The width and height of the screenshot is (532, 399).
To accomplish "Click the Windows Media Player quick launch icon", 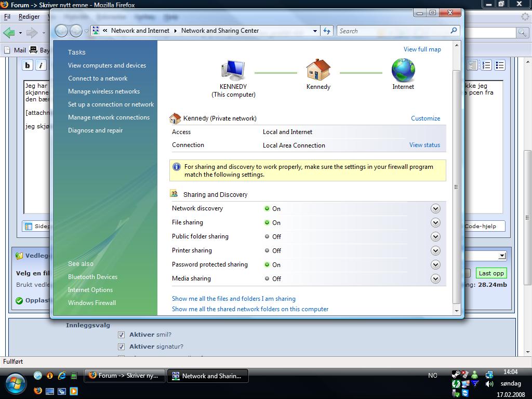I will (74, 391).
